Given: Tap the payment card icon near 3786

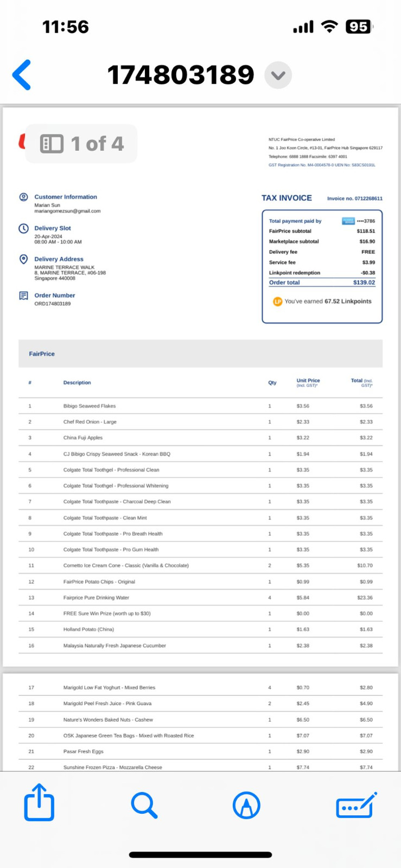Looking at the screenshot, I should pos(348,221).
